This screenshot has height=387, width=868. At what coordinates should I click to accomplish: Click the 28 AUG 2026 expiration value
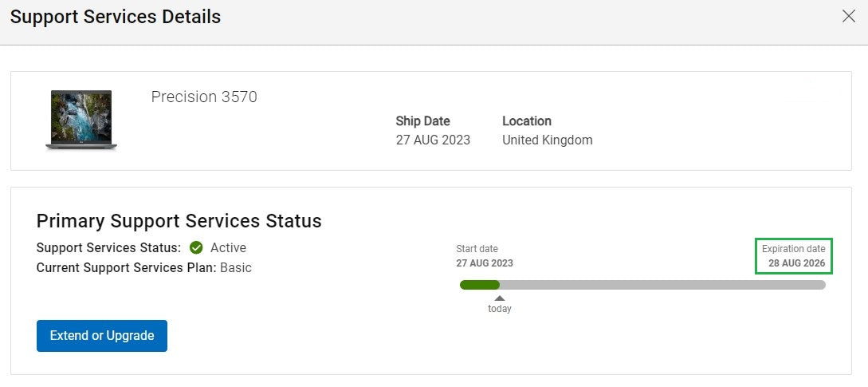coord(796,263)
